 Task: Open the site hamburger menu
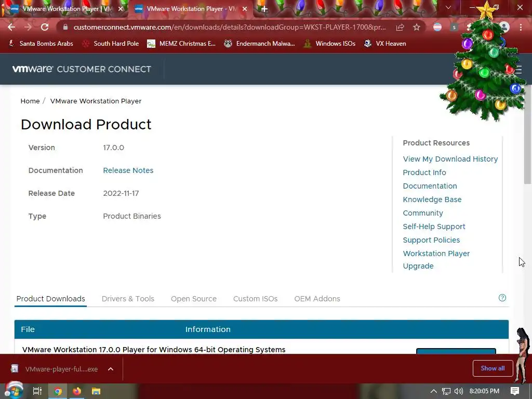tap(518, 70)
